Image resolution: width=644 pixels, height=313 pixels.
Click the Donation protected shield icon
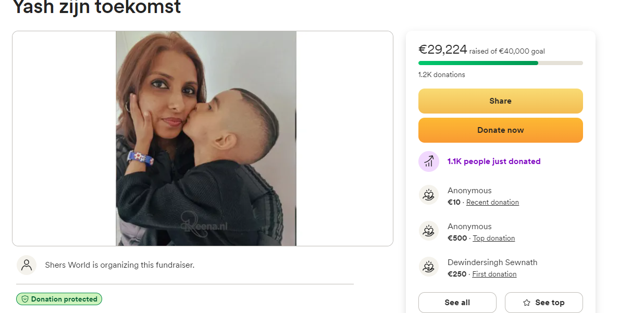[25, 299]
